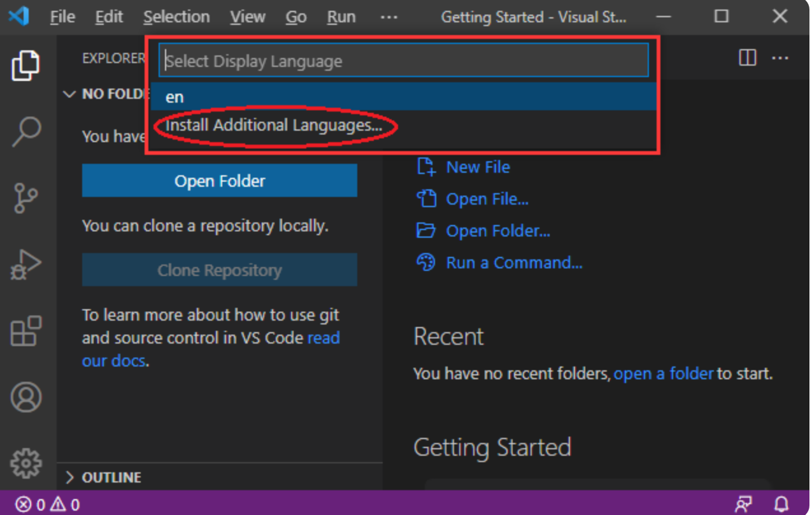Open the Edit menu
This screenshot has width=812, height=515.
[x=109, y=17]
